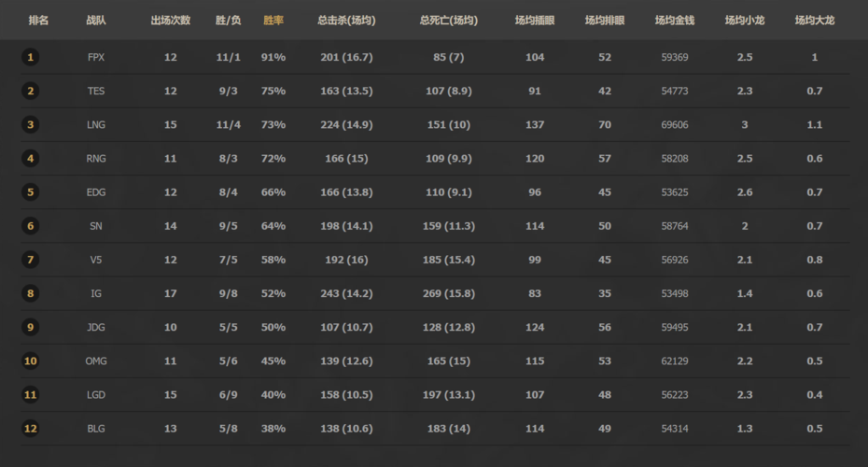The height and width of the screenshot is (467, 868).
Task: Click the 场均小龙 column header
Action: 745,21
